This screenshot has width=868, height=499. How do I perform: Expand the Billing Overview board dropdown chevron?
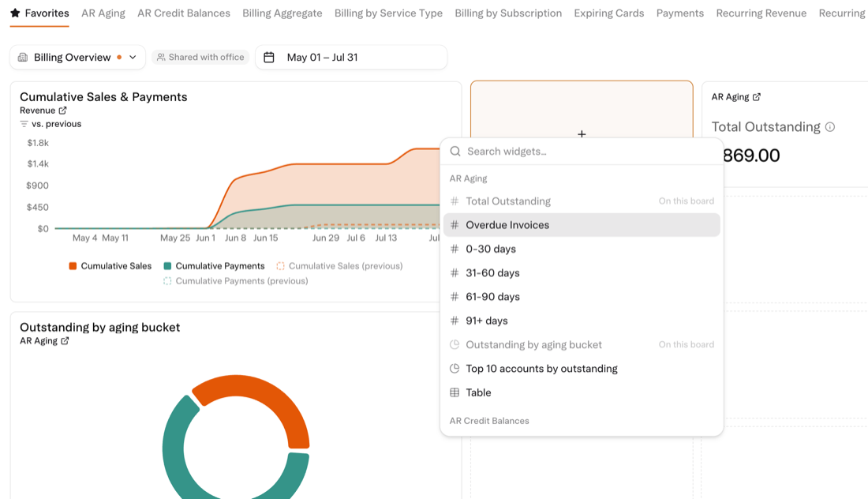pos(133,57)
